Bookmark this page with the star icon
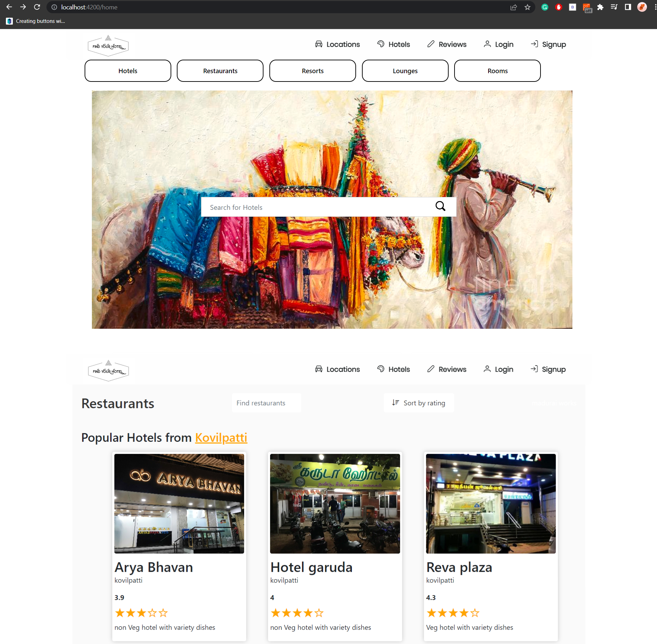 [x=527, y=7]
